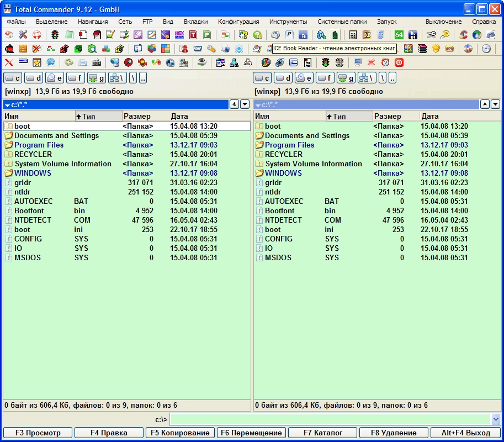Click the alarm clock icon

click(385, 63)
